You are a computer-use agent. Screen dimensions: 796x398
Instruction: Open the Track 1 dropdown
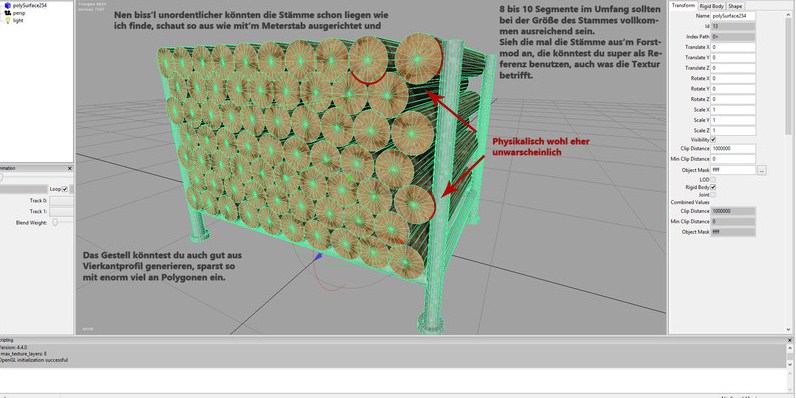pyautogui.click(x=61, y=212)
